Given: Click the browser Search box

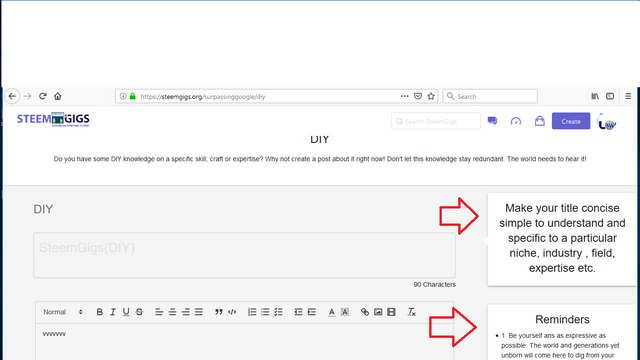Looking at the screenshot, I should click(x=490, y=96).
